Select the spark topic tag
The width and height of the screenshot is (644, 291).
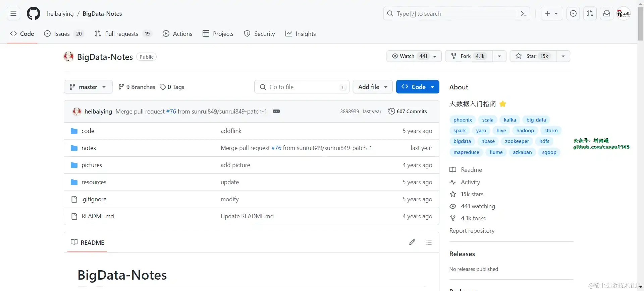tap(460, 131)
